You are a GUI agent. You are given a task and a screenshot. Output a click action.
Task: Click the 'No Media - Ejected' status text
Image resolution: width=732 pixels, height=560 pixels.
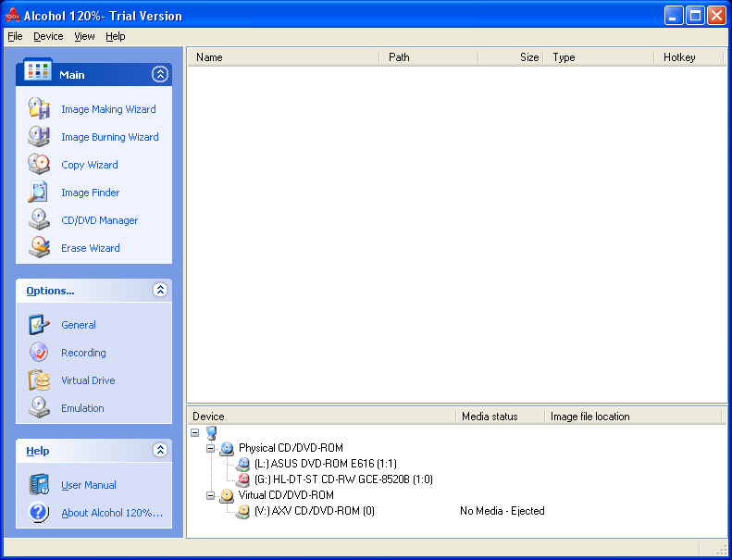[502, 511]
